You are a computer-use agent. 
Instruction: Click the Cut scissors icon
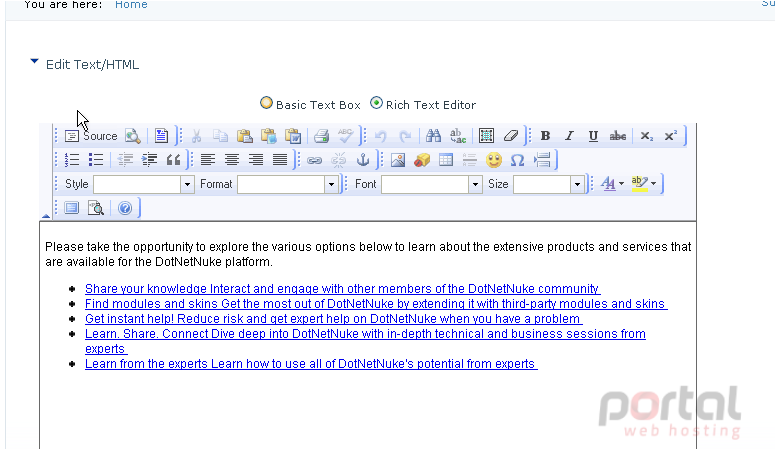[x=196, y=136]
